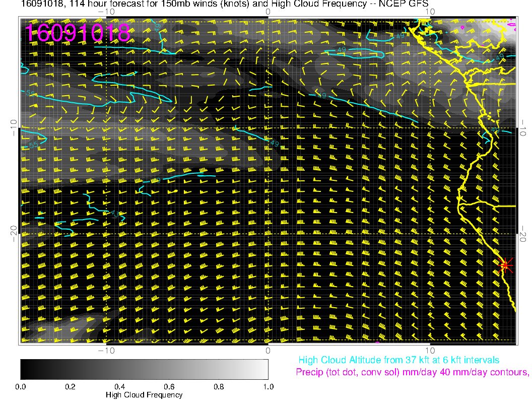Click the cyan contour label 43
Screen dimensions: 532x411
point(115,214)
